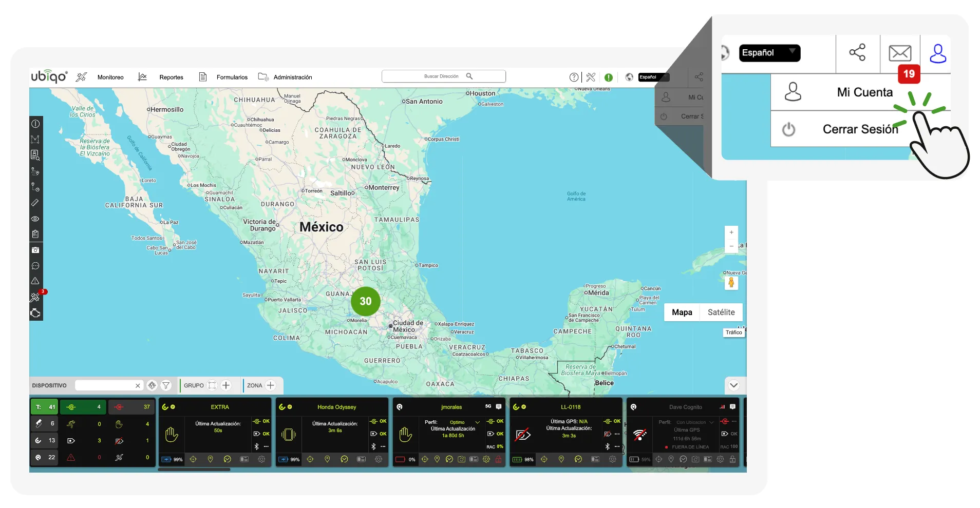980x508 pixels.
Task: Filter by tag devices count 6
Action: tap(45, 424)
